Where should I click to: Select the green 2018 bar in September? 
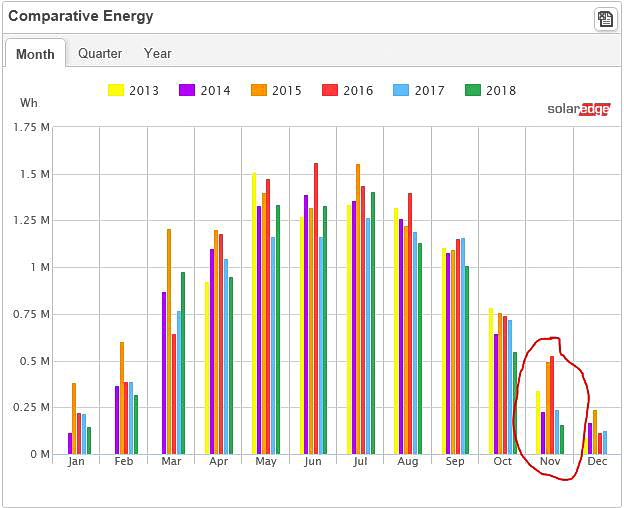[x=467, y=360]
